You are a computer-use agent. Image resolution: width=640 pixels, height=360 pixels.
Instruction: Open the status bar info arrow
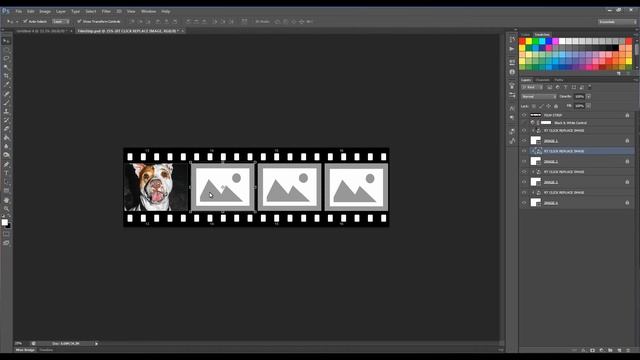[x=96, y=344]
